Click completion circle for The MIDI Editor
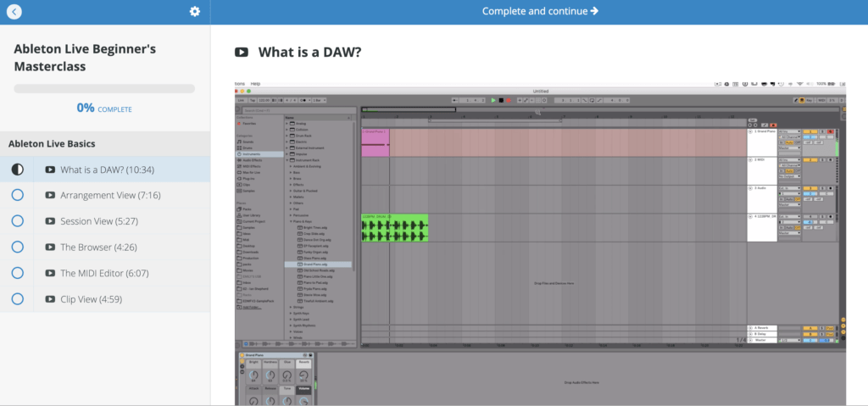 tap(18, 273)
